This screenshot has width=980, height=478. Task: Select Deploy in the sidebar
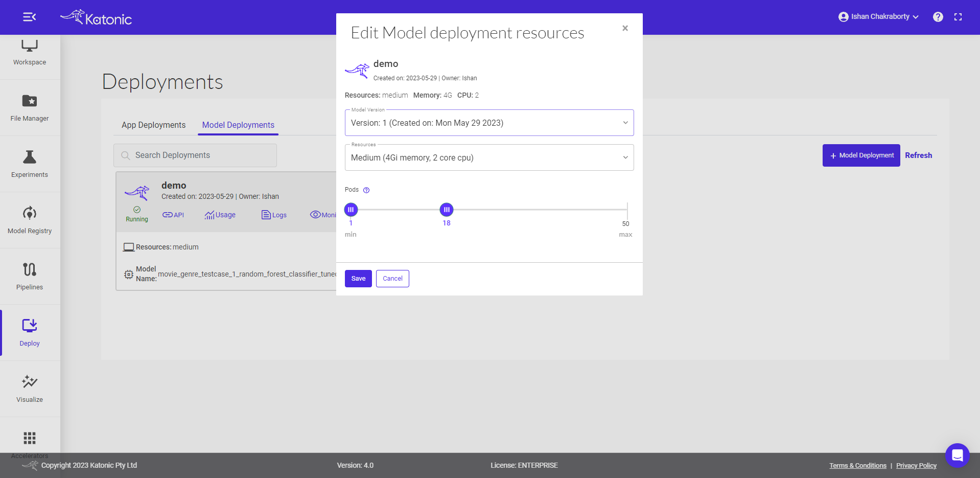tap(30, 333)
